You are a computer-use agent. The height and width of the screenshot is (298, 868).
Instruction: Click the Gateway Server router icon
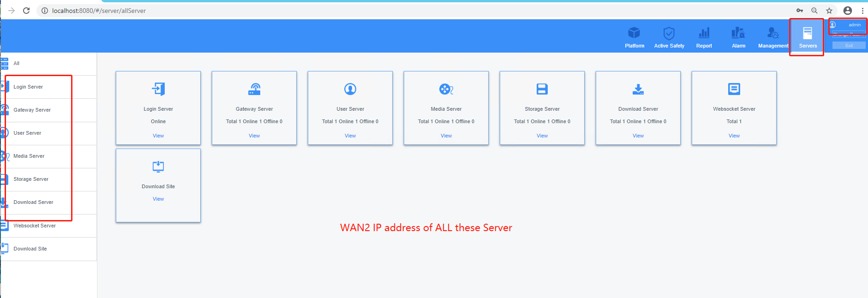point(254,89)
